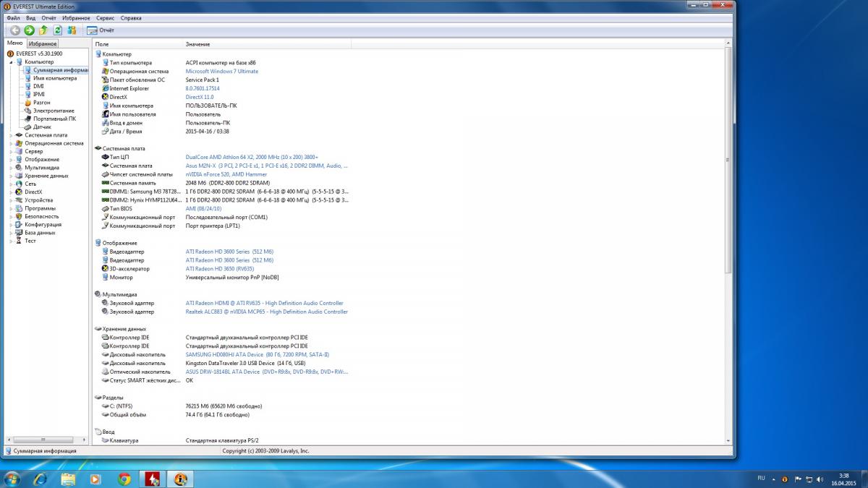Click the green Forward arrow toolbar icon
Screen dimensions: 868x488
coord(29,30)
